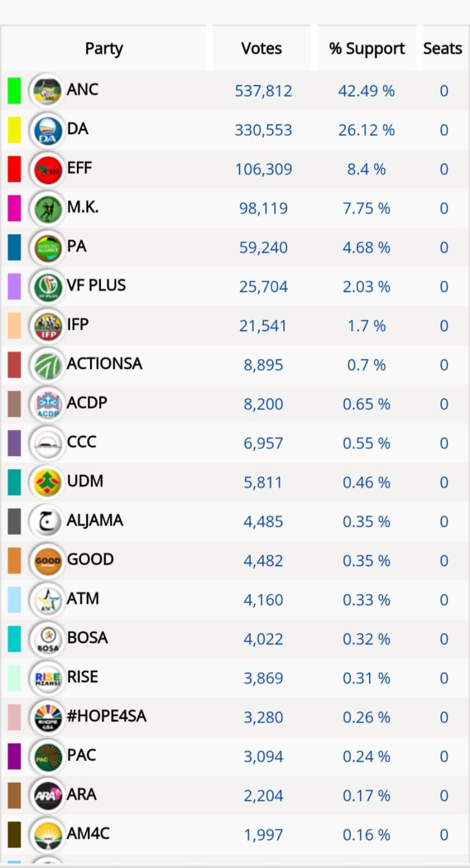Sort by the Votes column header

click(x=261, y=49)
